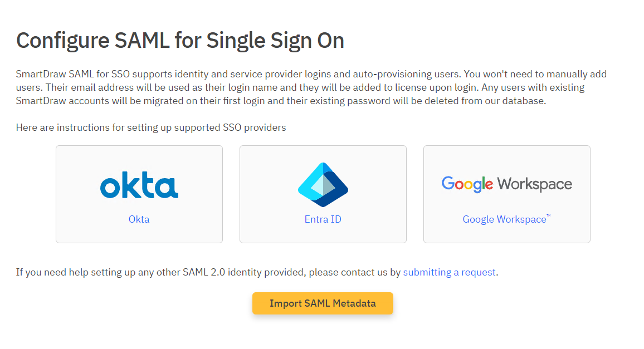Click the trademark symbol after Google Workspace

[x=549, y=217]
